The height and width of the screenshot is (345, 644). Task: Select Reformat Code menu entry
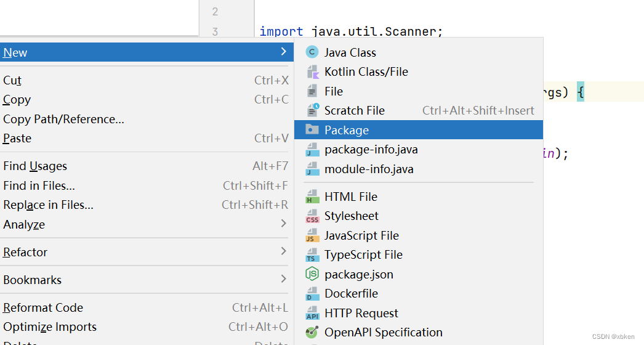point(43,307)
